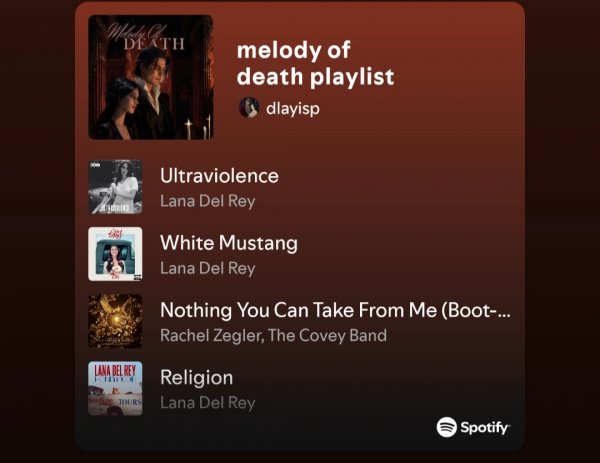Image resolution: width=600 pixels, height=463 pixels.
Task: Select the Religion track title
Action: (x=197, y=378)
